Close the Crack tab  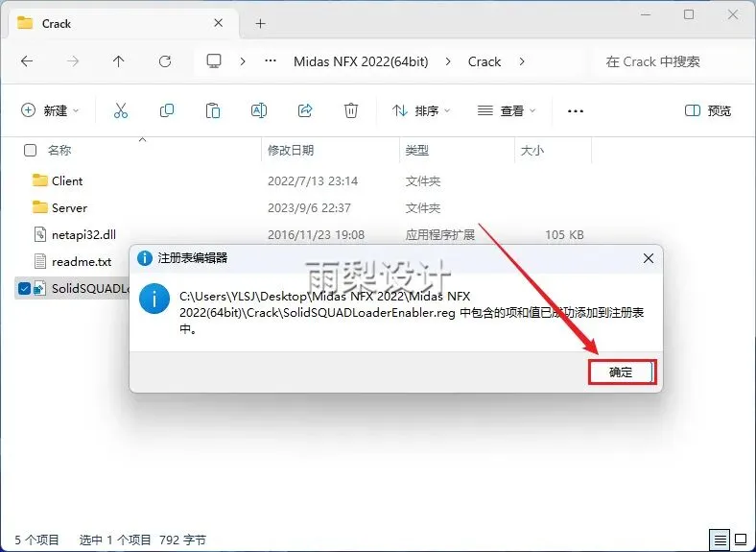(219, 23)
